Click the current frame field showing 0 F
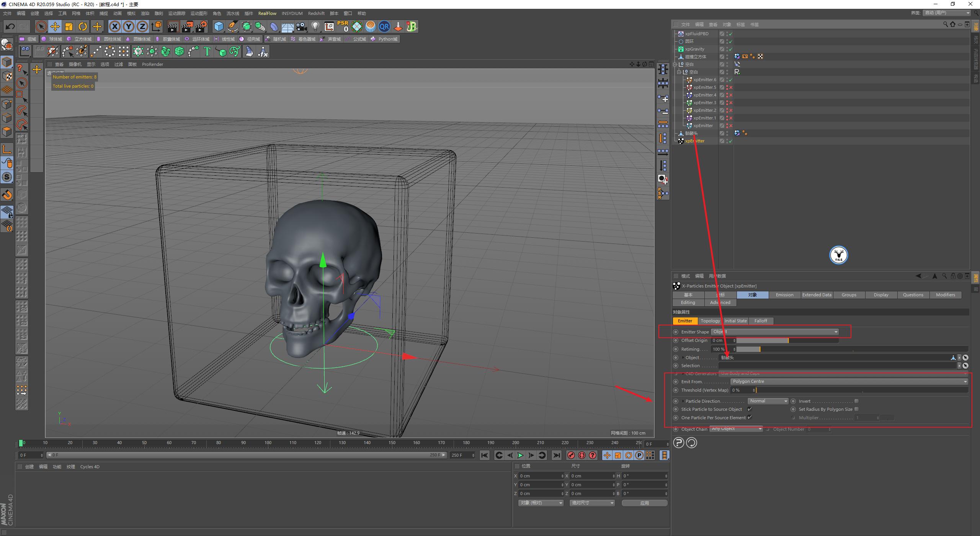The width and height of the screenshot is (980, 536). pyautogui.click(x=30, y=455)
